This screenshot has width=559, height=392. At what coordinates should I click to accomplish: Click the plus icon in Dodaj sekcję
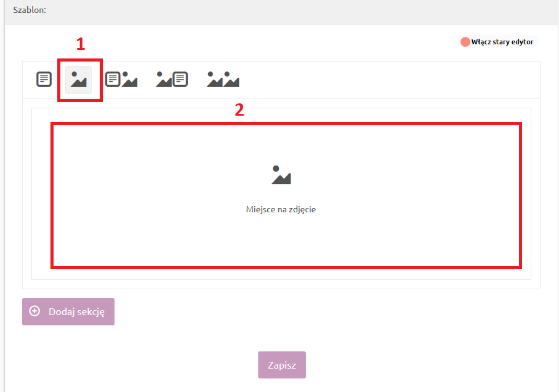click(x=34, y=311)
